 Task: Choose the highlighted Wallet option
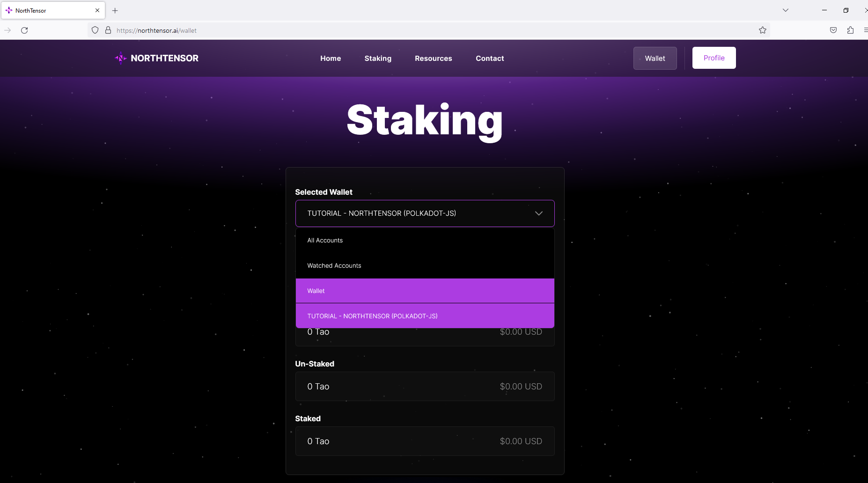(425, 291)
